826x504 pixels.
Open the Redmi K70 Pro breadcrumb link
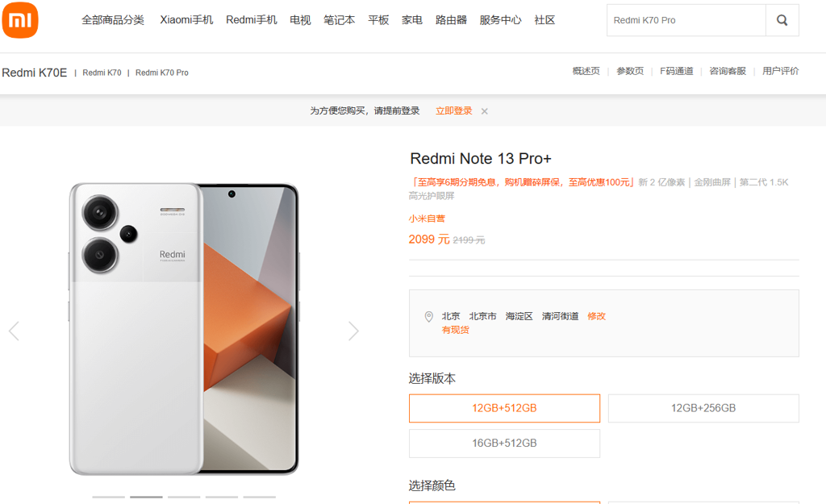point(161,73)
